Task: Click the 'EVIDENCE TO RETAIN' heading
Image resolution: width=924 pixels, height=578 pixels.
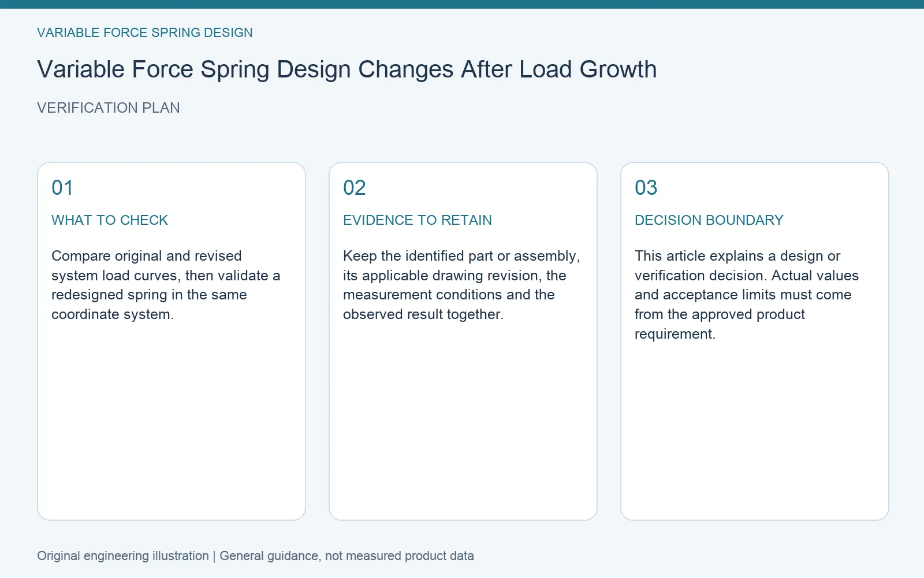Action: (x=418, y=220)
